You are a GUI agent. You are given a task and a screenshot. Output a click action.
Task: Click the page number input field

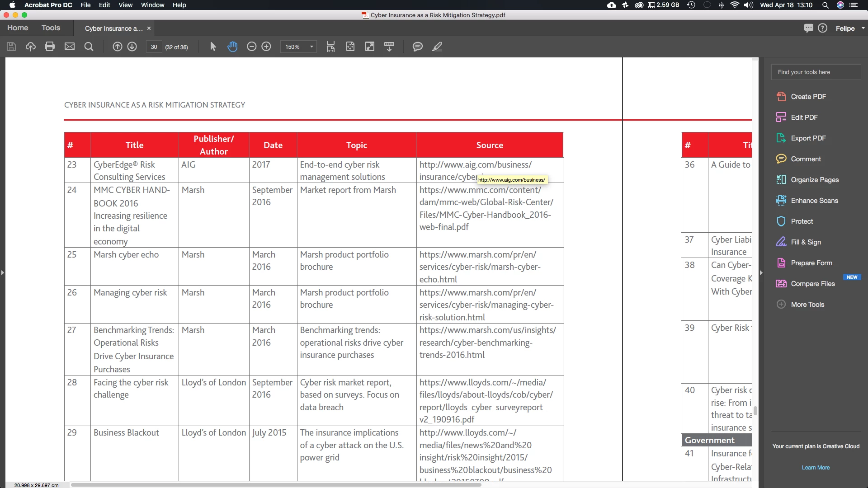pyautogui.click(x=154, y=47)
